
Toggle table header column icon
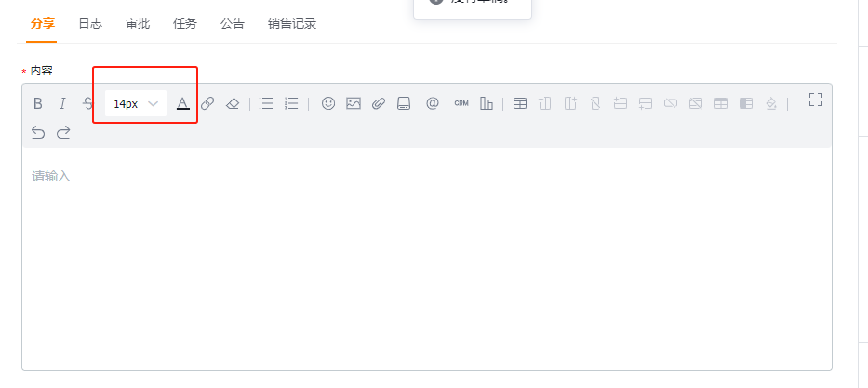tap(746, 103)
